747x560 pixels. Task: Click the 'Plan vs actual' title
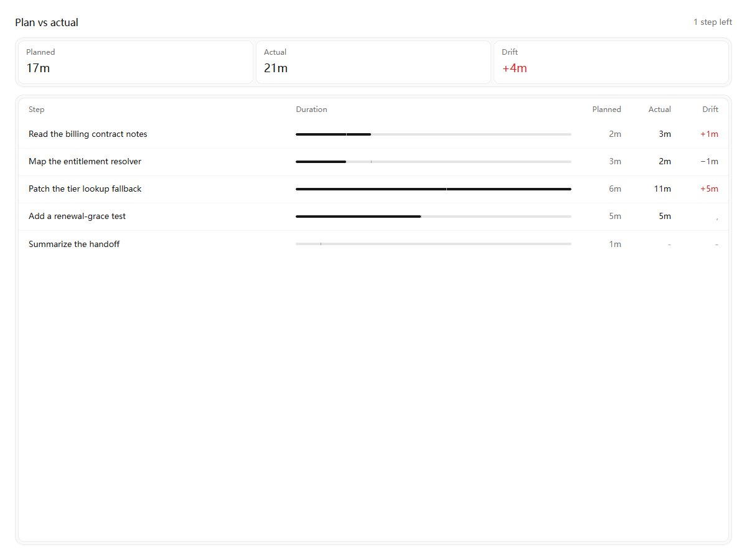pos(47,23)
